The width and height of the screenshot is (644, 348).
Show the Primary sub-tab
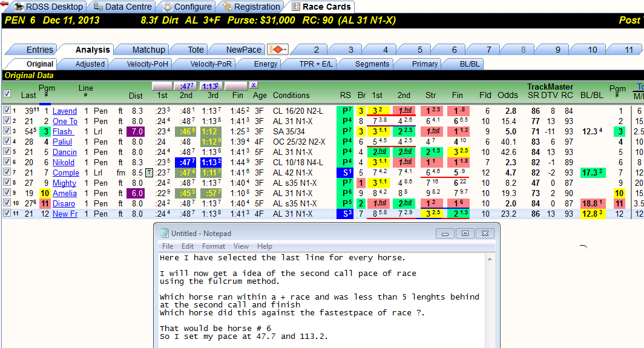[424, 64]
